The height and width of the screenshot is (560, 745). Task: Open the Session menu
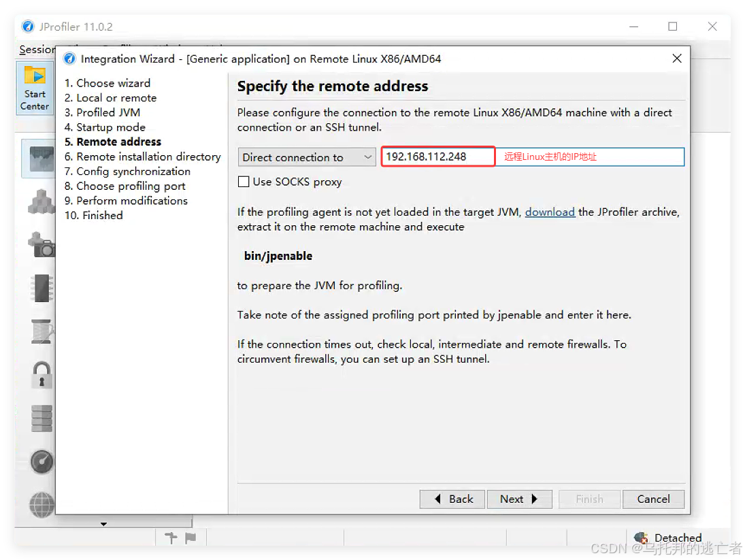[x=37, y=50]
